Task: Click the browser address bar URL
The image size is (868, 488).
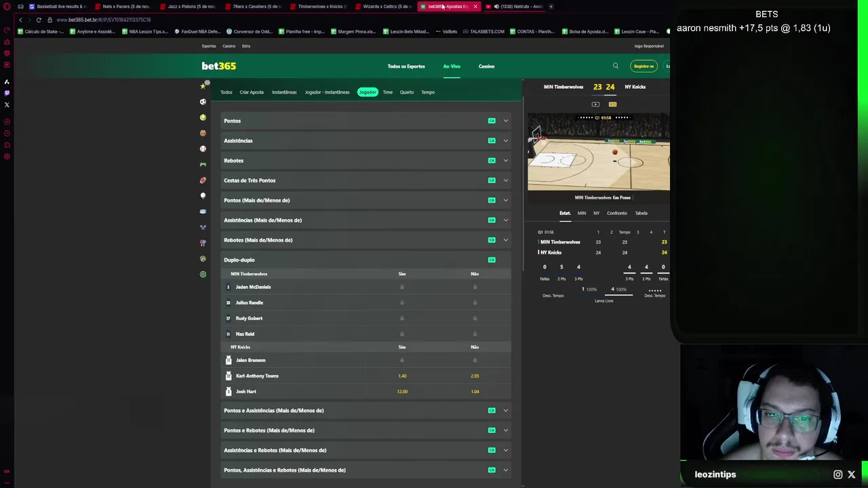Action: pos(103,20)
